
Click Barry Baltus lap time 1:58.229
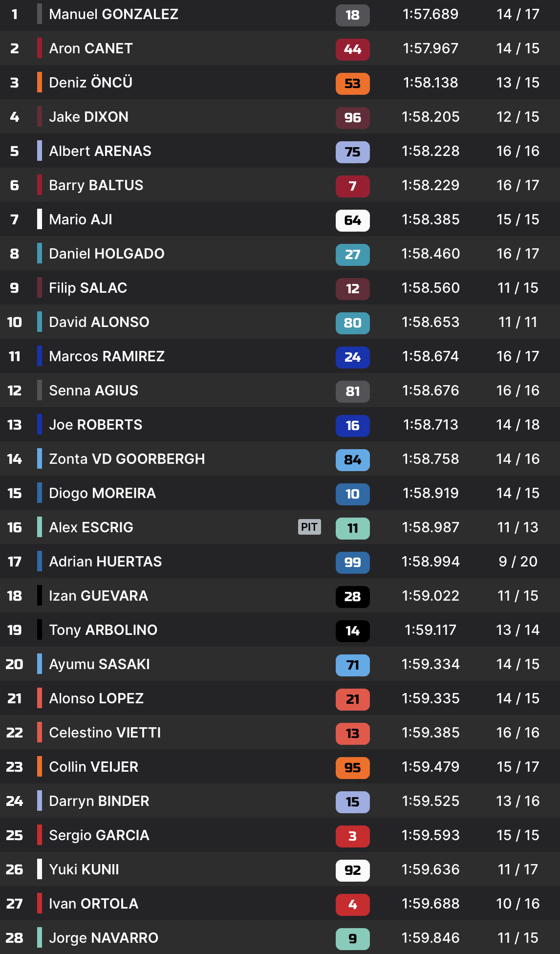tap(430, 185)
